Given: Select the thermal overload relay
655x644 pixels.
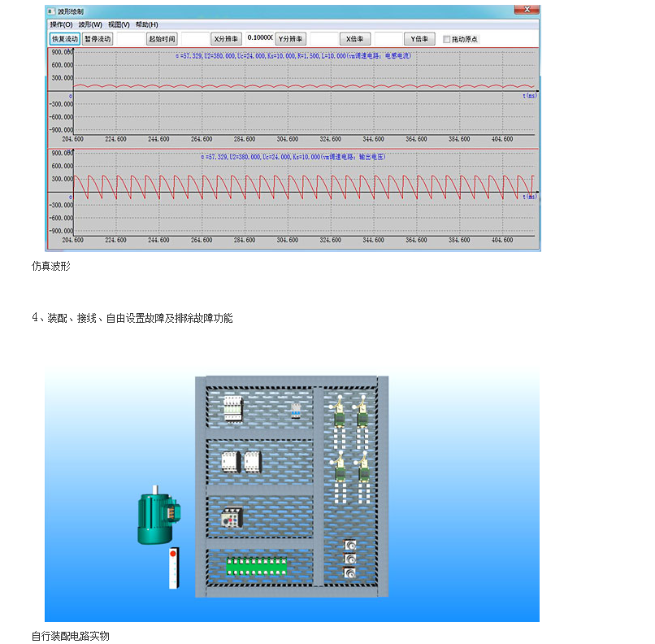Looking at the screenshot, I should [232, 518].
